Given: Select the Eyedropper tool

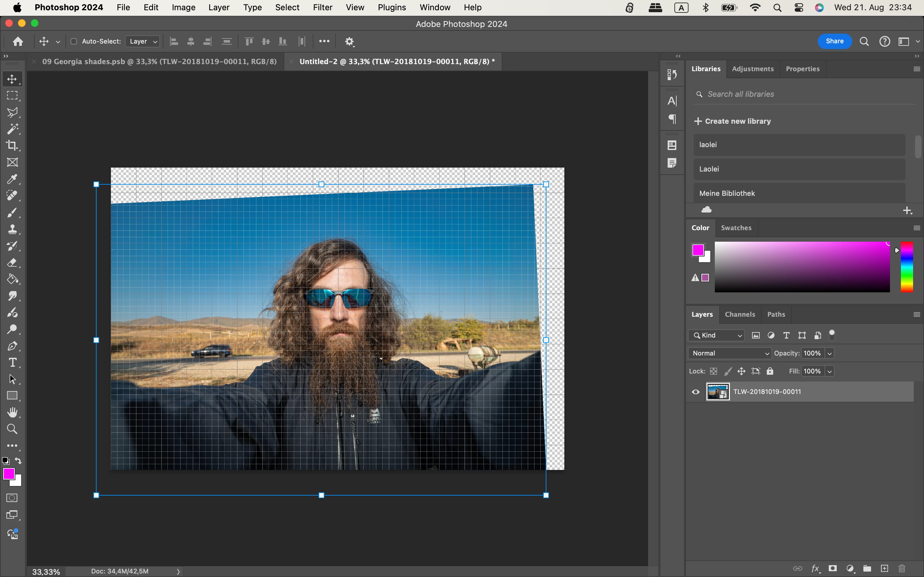Looking at the screenshot, I should pos(12,179).
